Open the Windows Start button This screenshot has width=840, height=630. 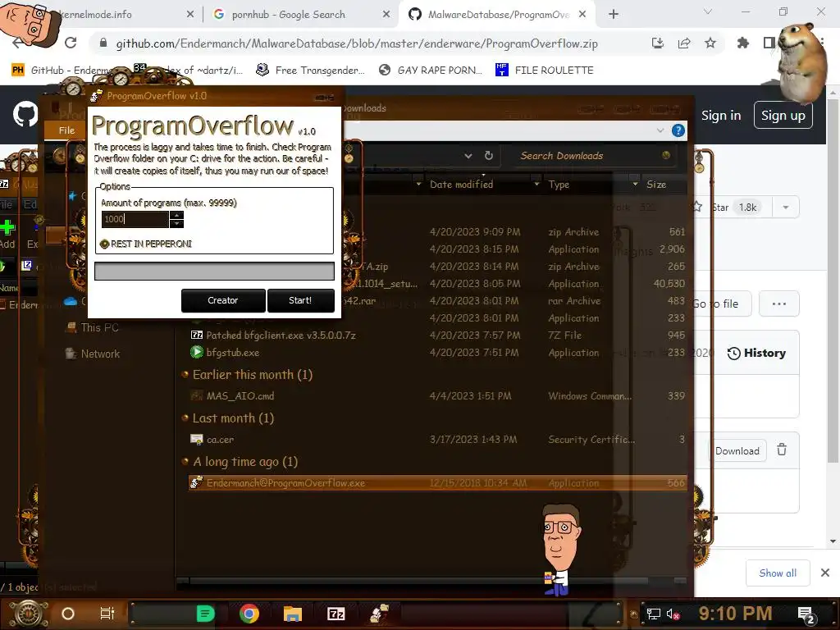point(28,614)
